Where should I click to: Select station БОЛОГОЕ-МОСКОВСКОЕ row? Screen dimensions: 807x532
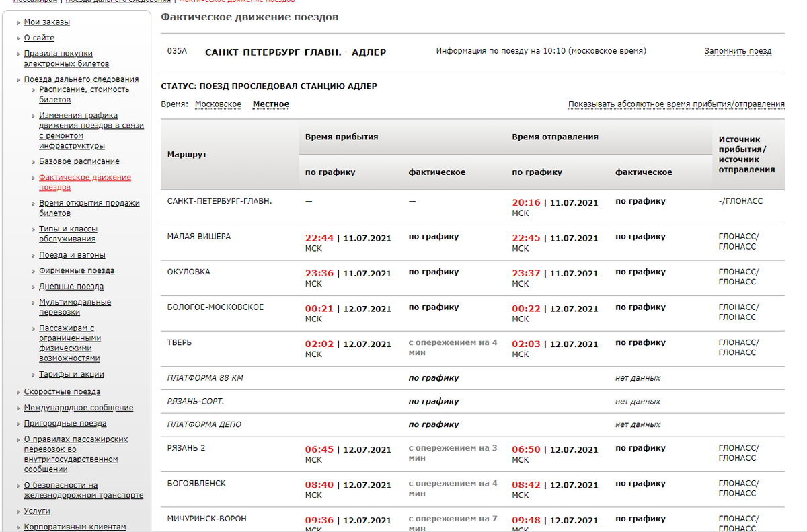[215, 307]
